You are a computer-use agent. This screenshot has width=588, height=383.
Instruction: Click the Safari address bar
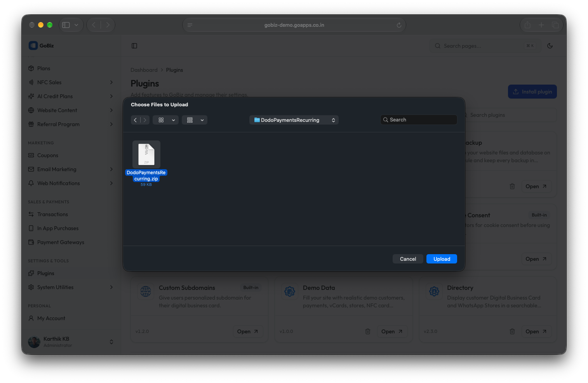tap(294, 25)
